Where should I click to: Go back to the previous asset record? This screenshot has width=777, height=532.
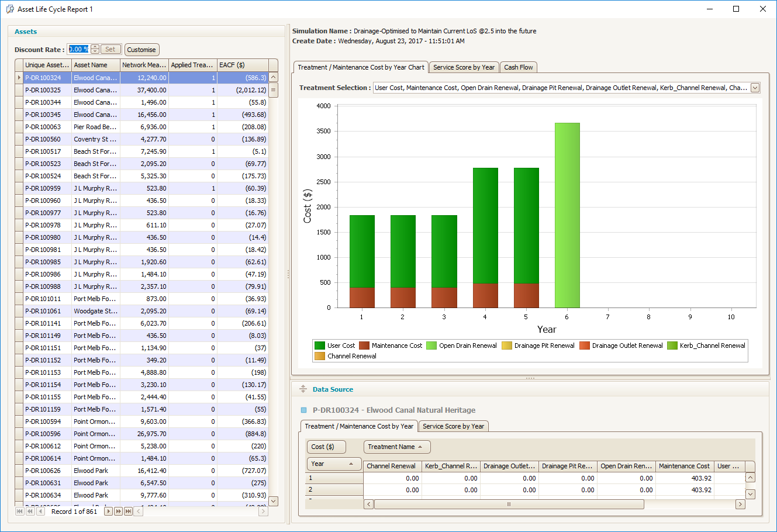40,511
